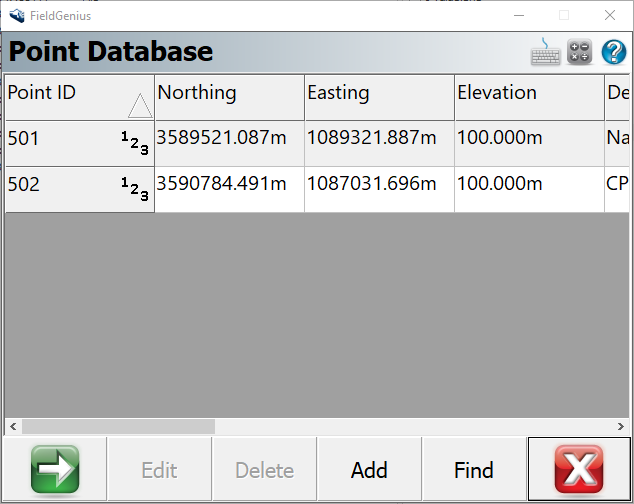634x504 pixels.
Task: Click the red X close button
Action: click(579, 469)
